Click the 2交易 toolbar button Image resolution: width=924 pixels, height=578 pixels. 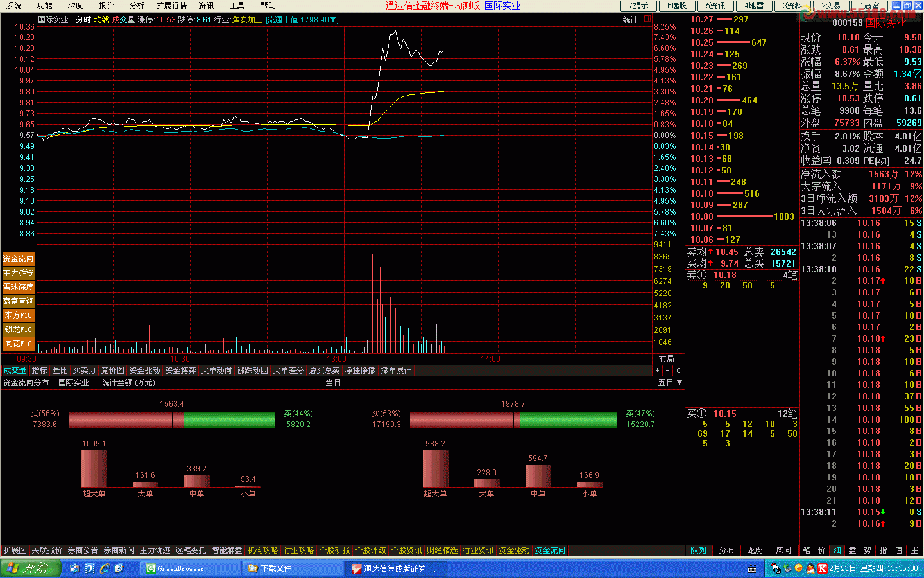click(831, 5)
